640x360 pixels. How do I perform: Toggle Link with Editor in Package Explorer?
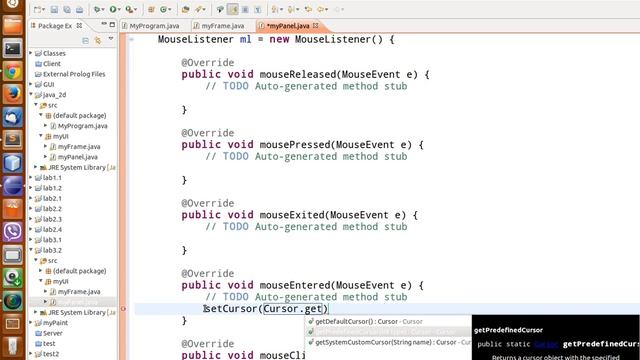tap(98, 40)
